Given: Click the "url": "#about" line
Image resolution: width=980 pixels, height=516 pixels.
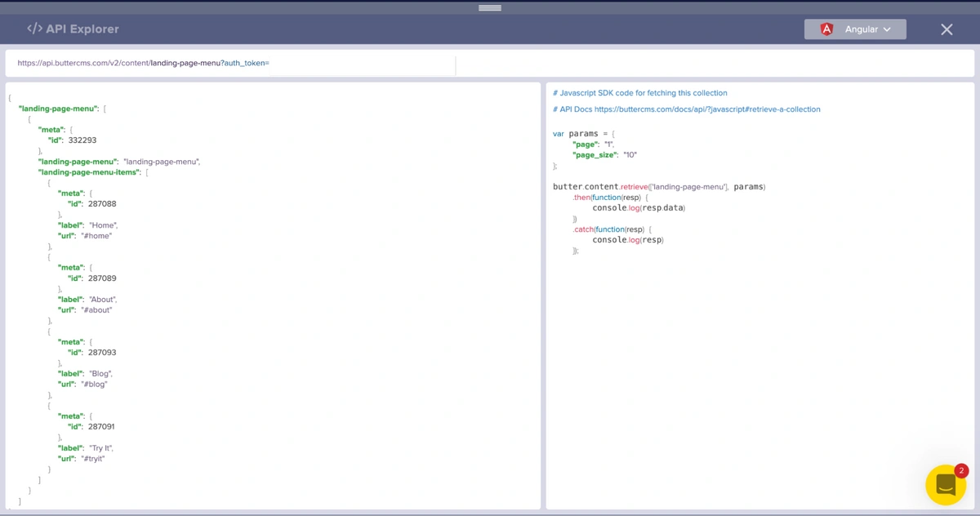Looking at the screenshot, I should click(85, 310).
